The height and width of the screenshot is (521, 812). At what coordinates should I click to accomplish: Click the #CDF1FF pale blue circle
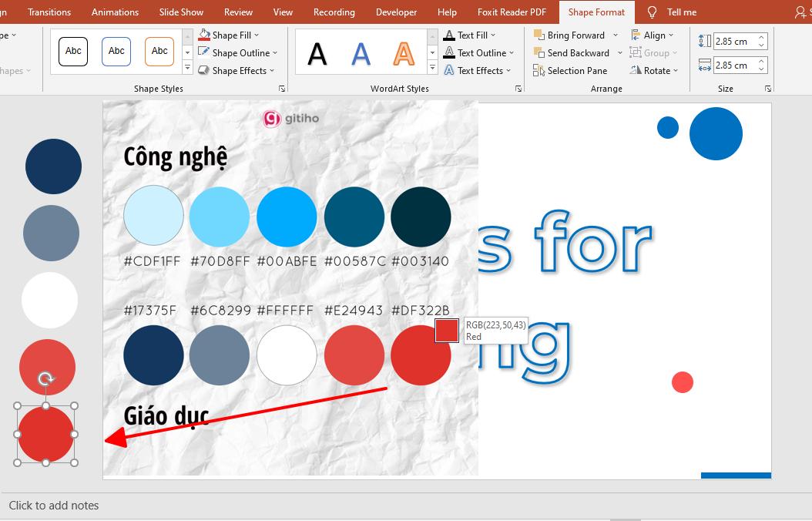(x=154, y=216)
